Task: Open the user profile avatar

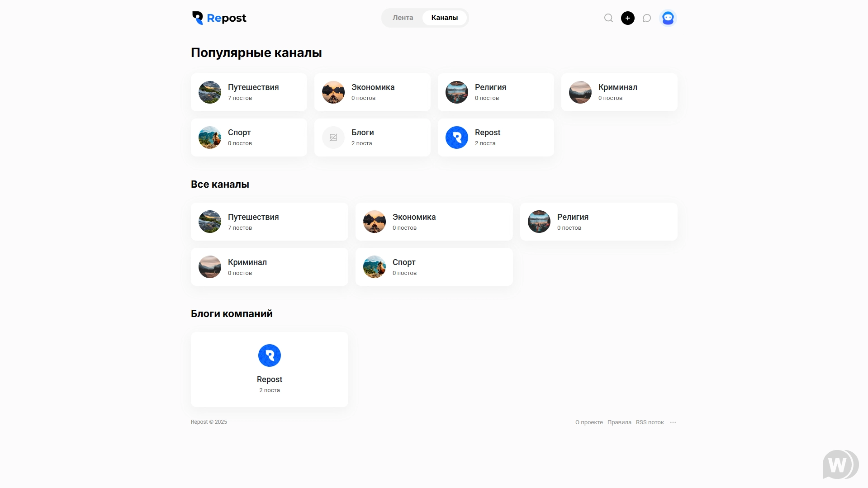Action: [668, 18]
